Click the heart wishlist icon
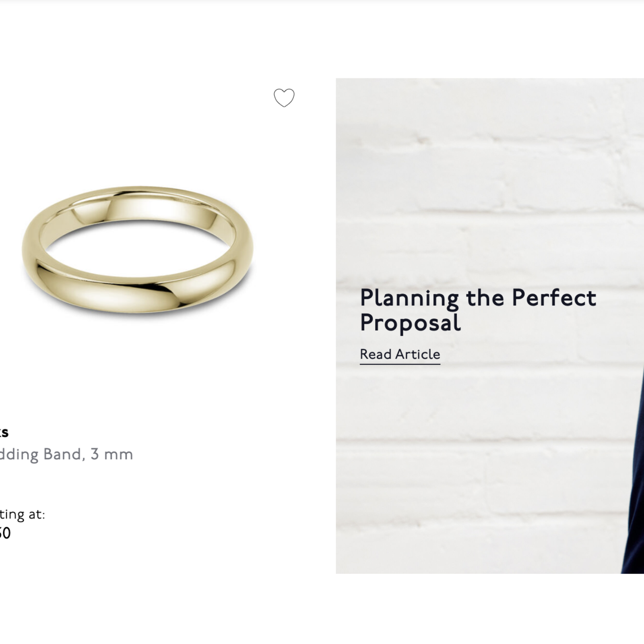Screen dimensions: 644x644 coord(284,98)
